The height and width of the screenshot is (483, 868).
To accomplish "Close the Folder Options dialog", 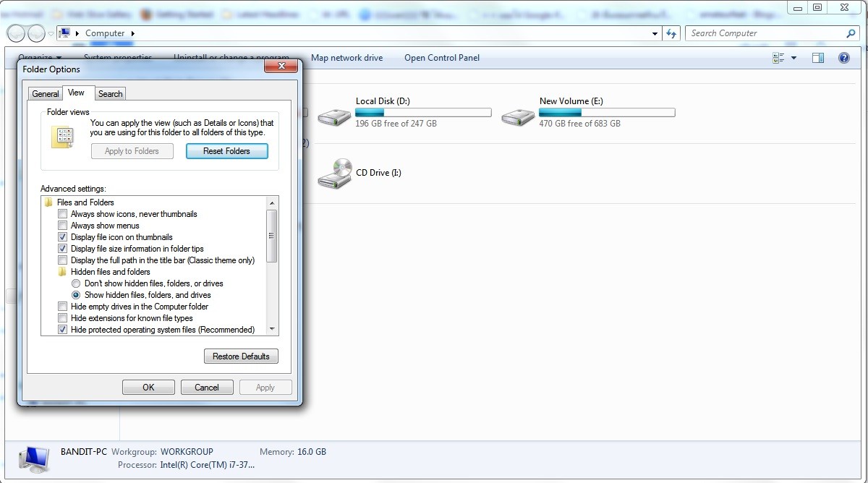I will [280, 67].
